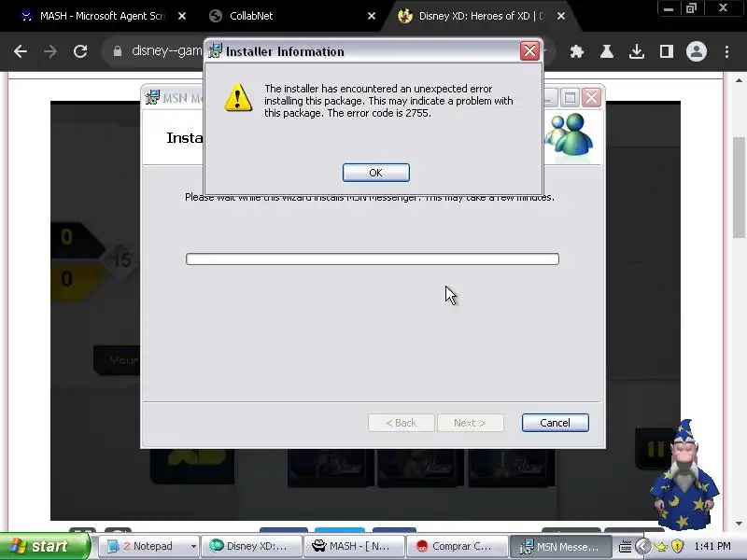Viewport: 747px width, 560px height.
Task: Click OK in Installer Information dialog
Action: (376, 173)
